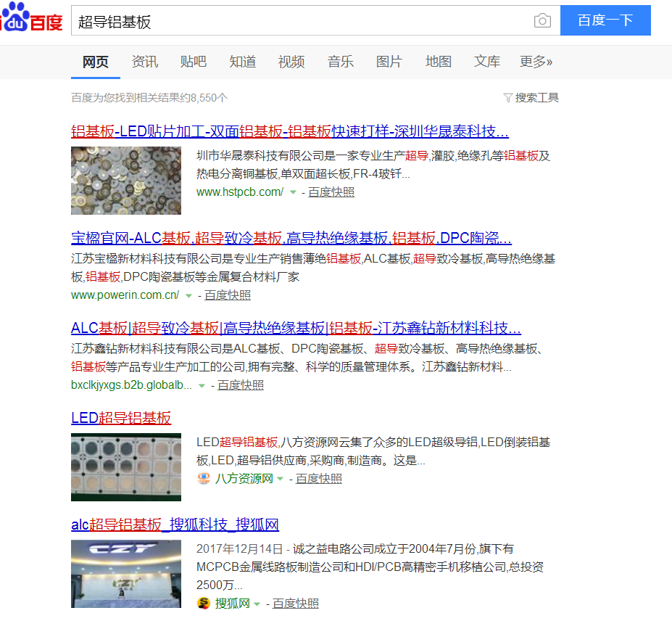Expand dropdown arrow beside bxclkjyxgs.b2b.globalb...
The image size is (672, 621).
[x=202, y=385]
